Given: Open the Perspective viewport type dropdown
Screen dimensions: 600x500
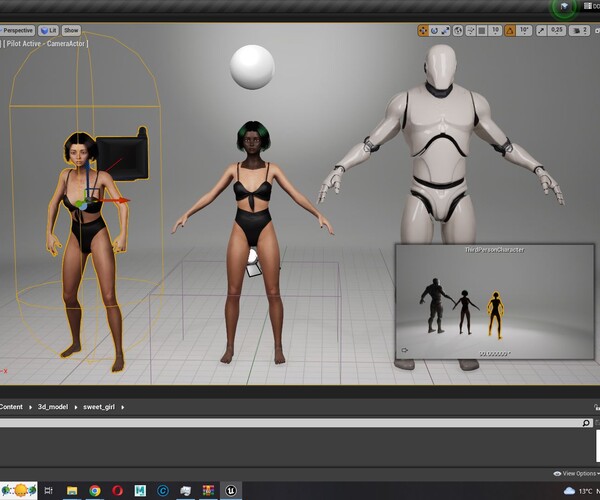Looking at the screenshot, I should pos(17,30).
